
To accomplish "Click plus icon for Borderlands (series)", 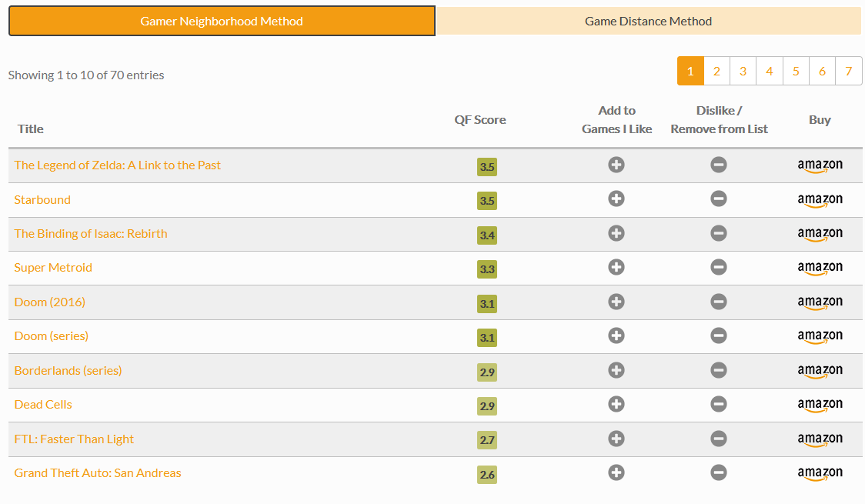I will point(616,370).
